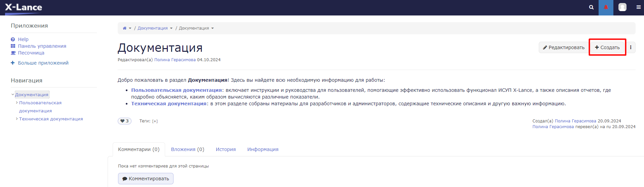Open Полина Герасимова link after Создал(а)
Screen dimensions: 644x187
pos(575,121)
